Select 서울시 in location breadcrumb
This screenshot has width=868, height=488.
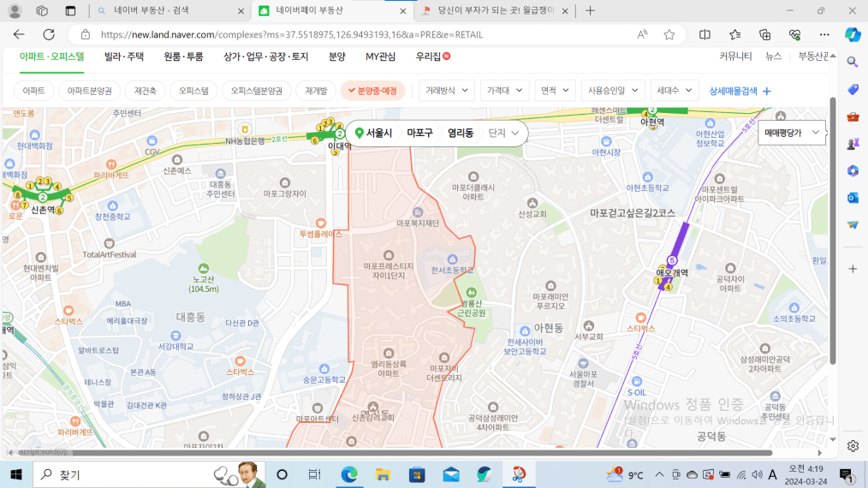pos(378,133)
